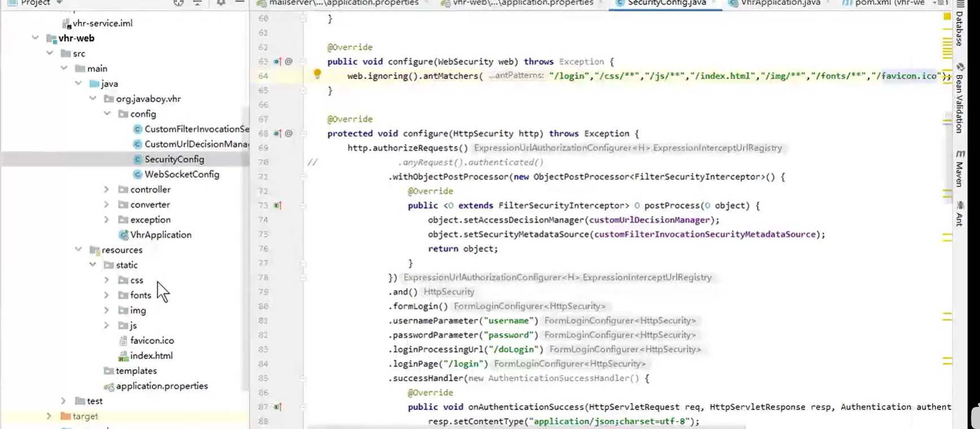Click the locate-in-project target icon
980x429 pixels.
pyautogui.click(x=178, y=3)
